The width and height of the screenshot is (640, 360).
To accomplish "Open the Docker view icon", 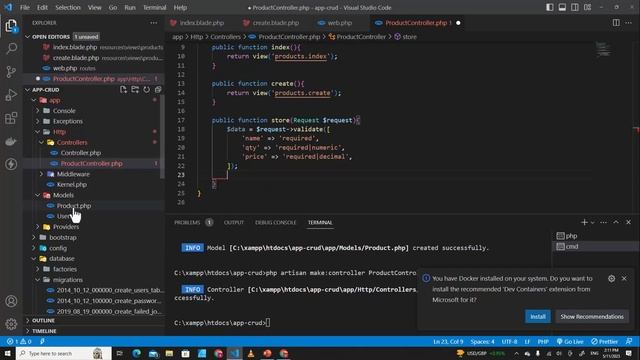I will tap(11, 141).
